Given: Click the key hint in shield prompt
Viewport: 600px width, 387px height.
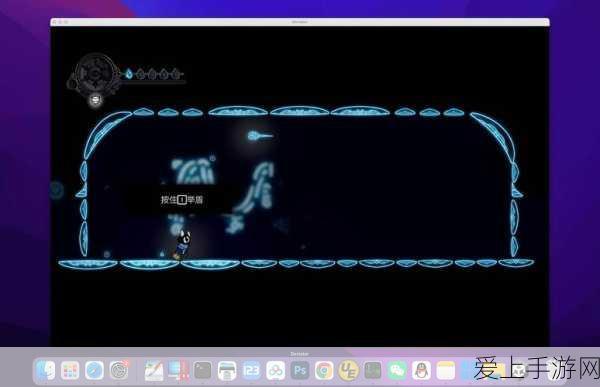Looking at the screenshot, I should (x=182, y=199).
